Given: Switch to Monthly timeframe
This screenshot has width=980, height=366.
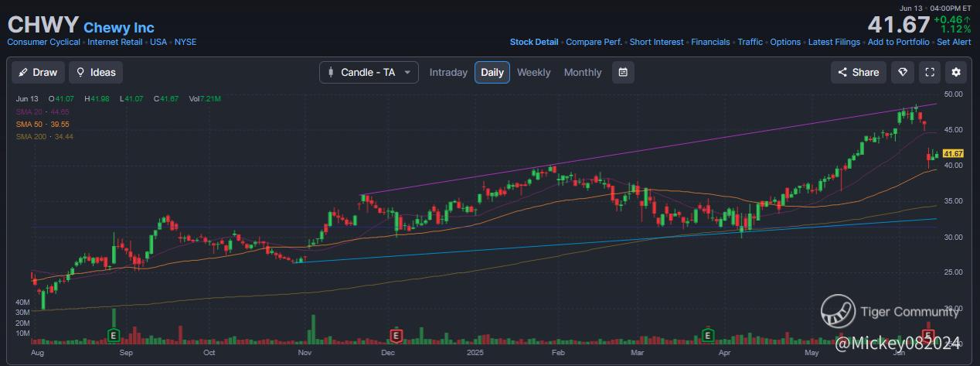Looking at the screenshot, I should coord(583,72).
